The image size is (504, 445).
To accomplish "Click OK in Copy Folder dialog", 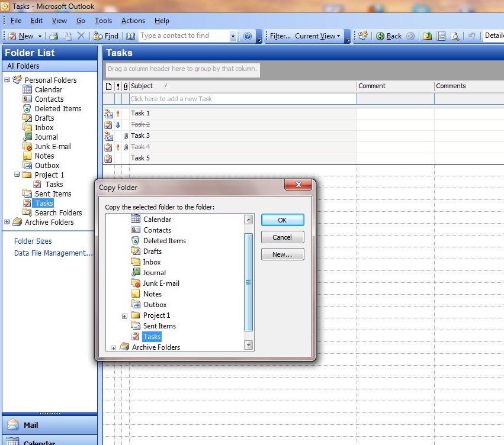I will click(282, 220).
